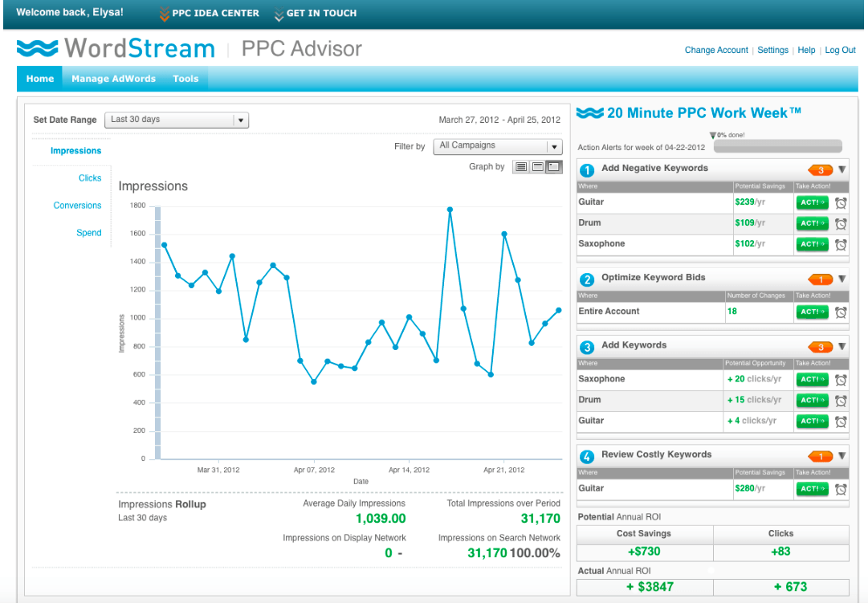
Task: Click the $280/yr savings value
Action: 750,488
